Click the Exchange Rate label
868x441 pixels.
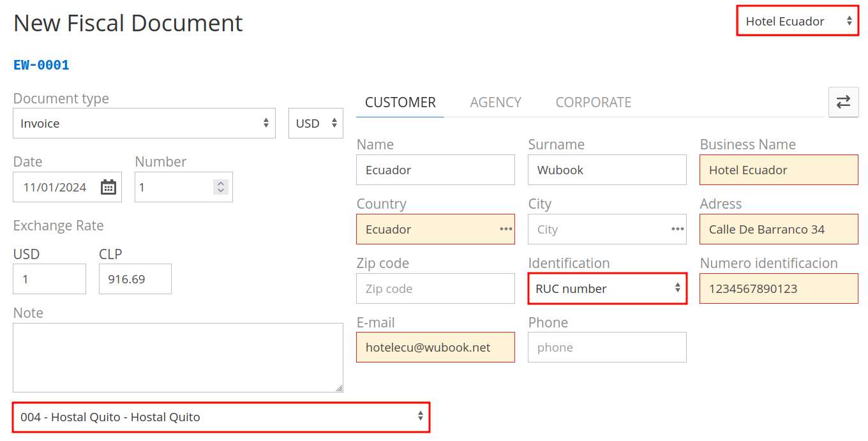58,225
